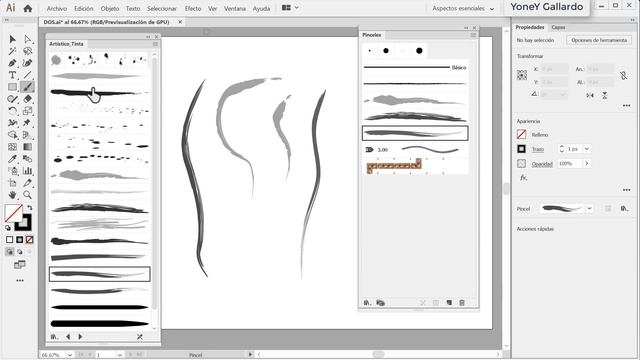Viewport: 640px width, 360px height.
Task: Click the Home icon in top bar
Action: pyautogui.click(x=28, y=8)
